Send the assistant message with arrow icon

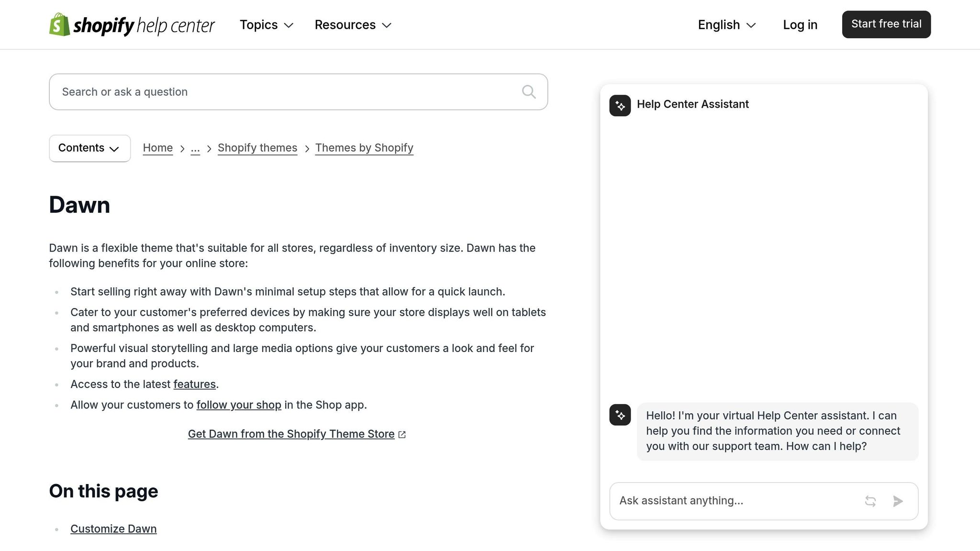(x=898, y=501)
